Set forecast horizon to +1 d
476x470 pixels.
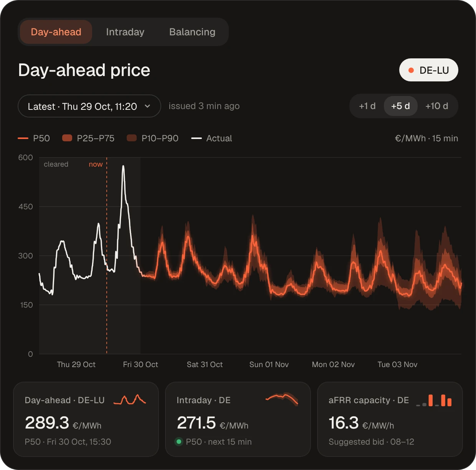point(367,106)
